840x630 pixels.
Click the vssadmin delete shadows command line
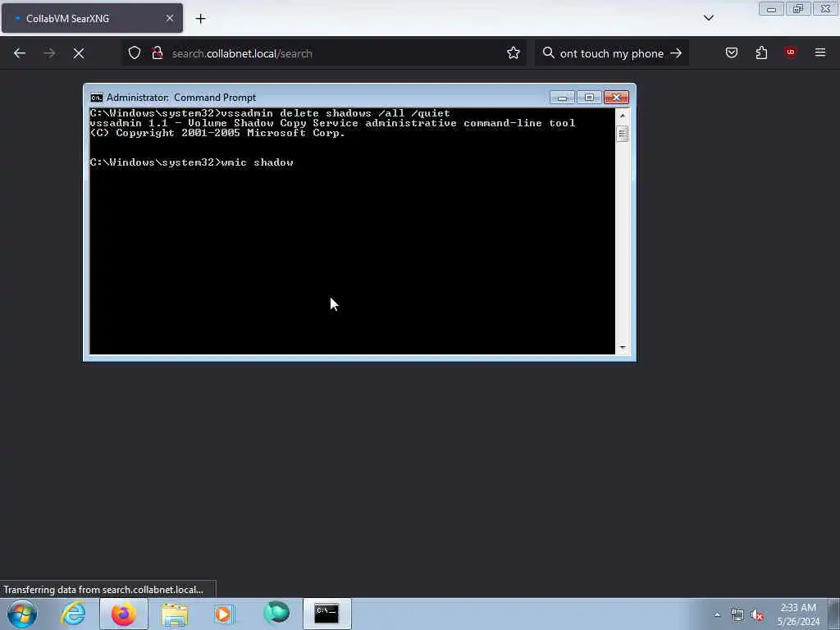(x=270, y=113)
